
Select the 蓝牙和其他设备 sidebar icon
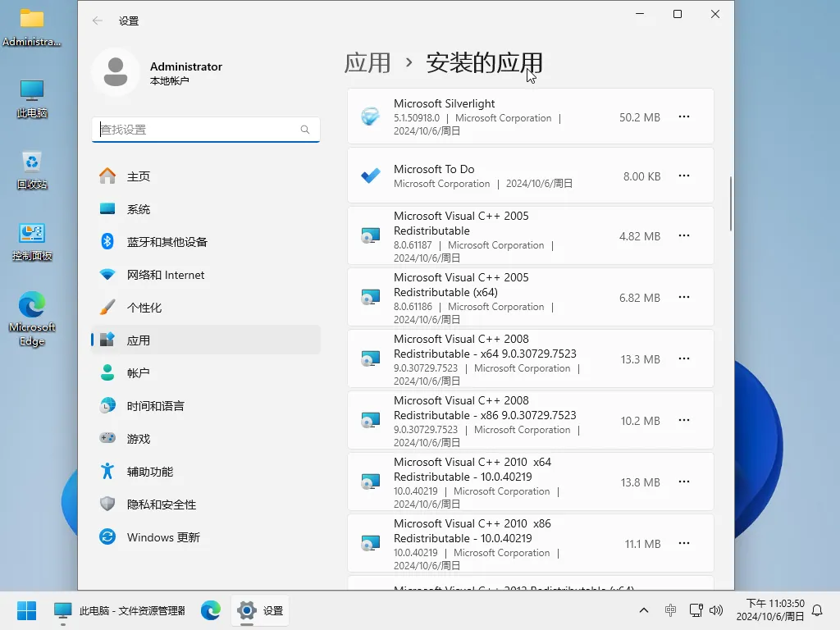pyautogui.click(x=107, y=241)
